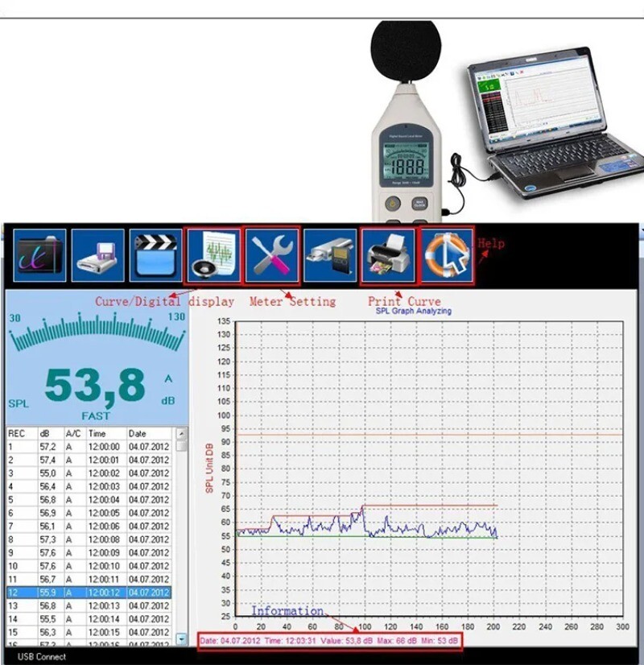Switch to Curve/Digital display mode
The image size is (644, 665).
pyautogui.click(x=214, y=254)
